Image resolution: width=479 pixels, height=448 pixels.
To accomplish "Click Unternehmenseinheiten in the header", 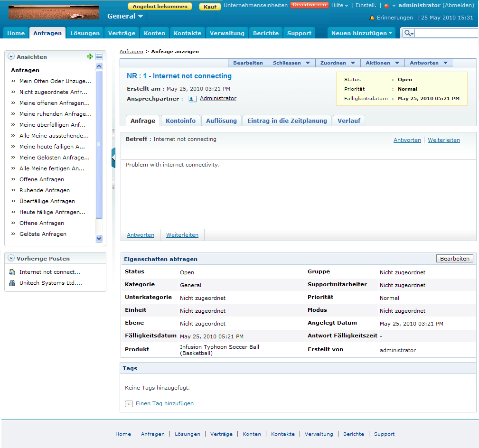I will tap(256, 5).
